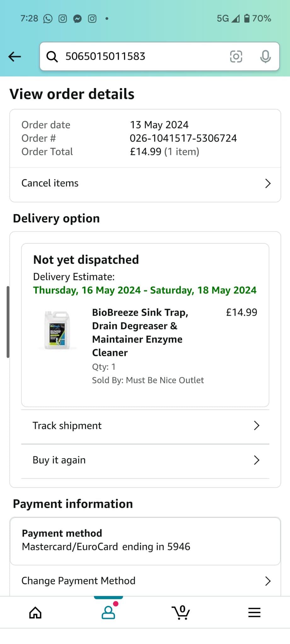Tap Change Payment Method link
This screenshot has height=644, width=290.
(x=78, y=580)
